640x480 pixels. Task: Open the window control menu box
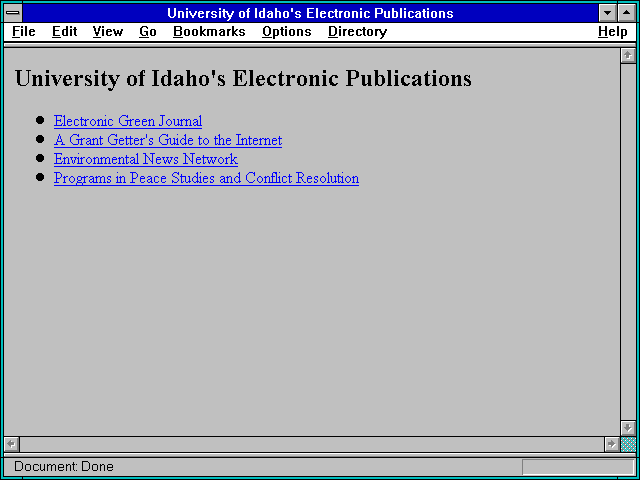[x=13, y=13]
